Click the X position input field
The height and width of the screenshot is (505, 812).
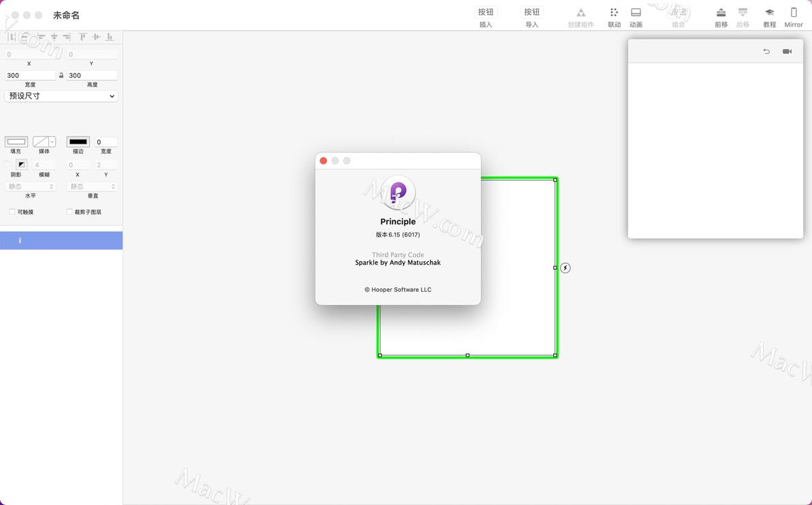tap(30, 55)
